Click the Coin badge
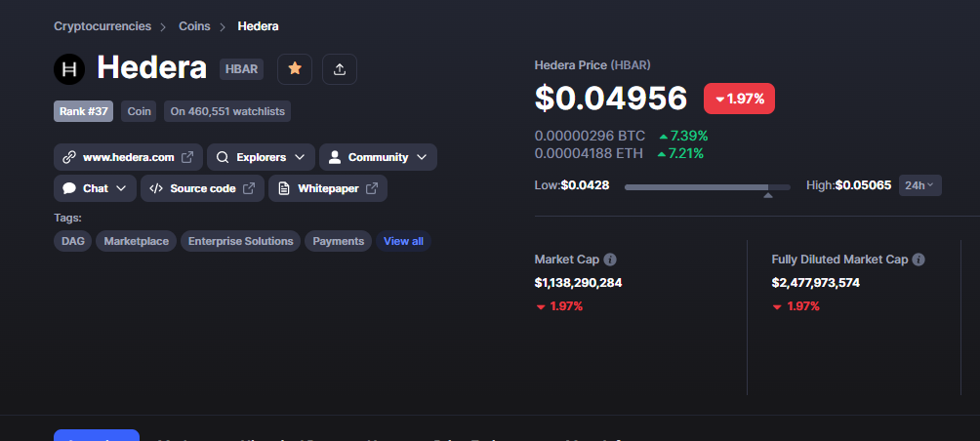This screenshot has width=980, height=441. [140, 111]
